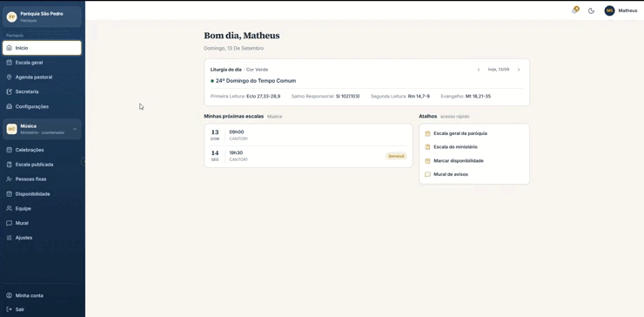Open Escala geral menu item
This screenshot has width=644, height=317.
[42, 63]
